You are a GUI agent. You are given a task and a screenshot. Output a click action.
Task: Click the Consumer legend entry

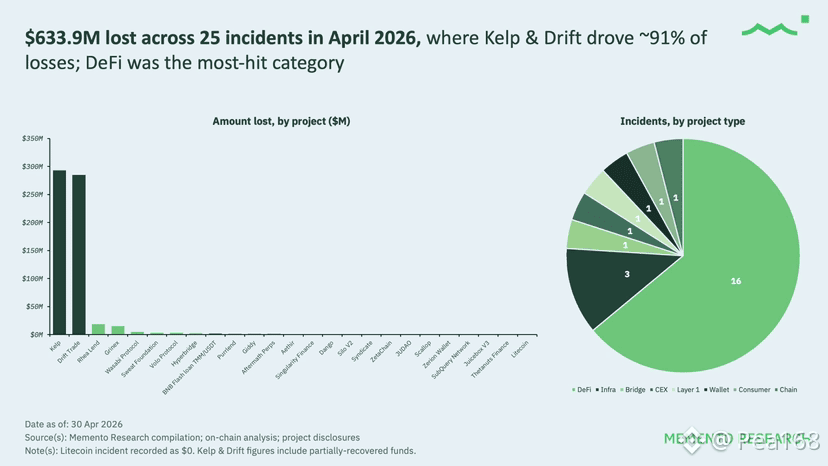(x=752, y=390)
